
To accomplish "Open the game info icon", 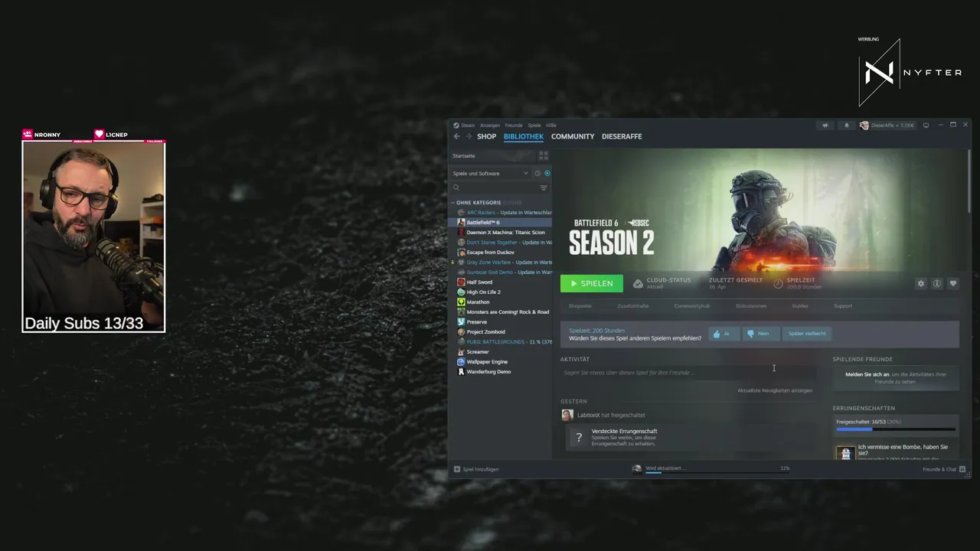I will pos(936,283).
